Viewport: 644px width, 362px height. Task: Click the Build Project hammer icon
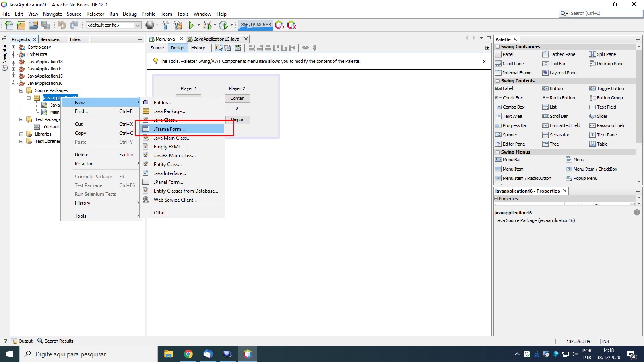165,25
